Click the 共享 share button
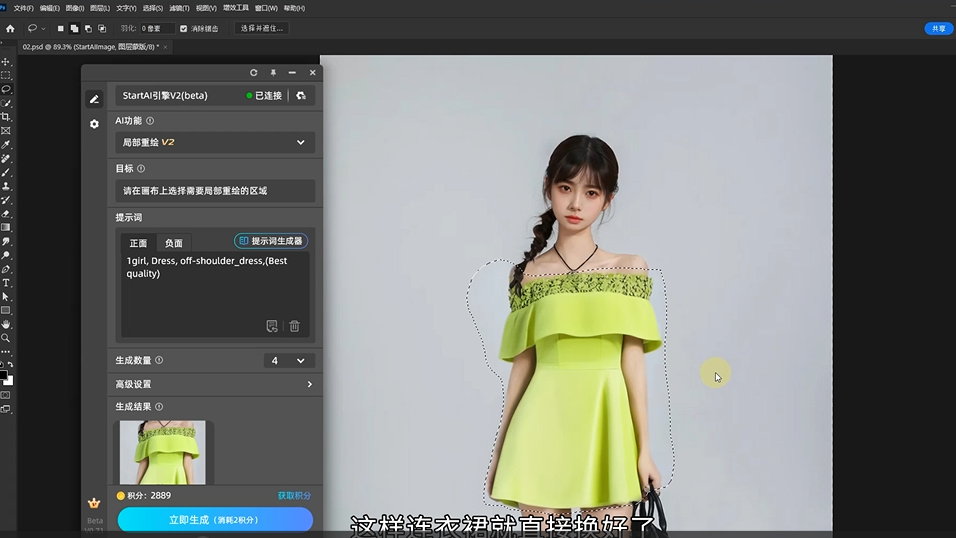956x538 pixels. [938, 29]
